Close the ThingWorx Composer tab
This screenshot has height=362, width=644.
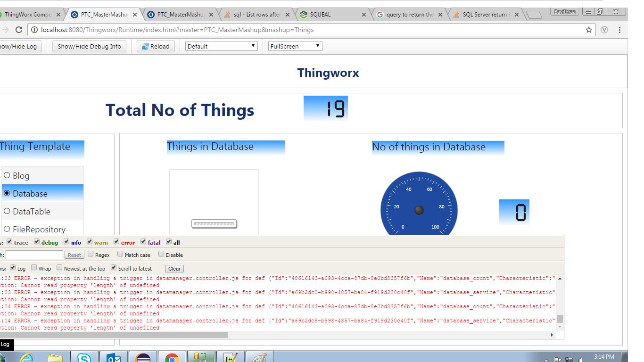pos(58,15)
